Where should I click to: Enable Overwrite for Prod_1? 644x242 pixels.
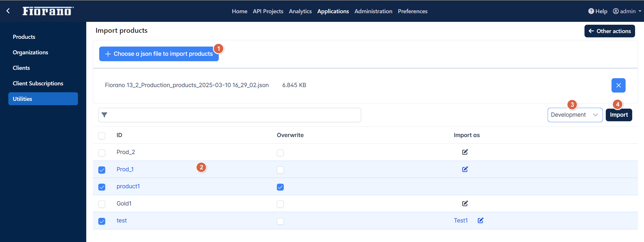pyautogui.click(x=280, y=170)
